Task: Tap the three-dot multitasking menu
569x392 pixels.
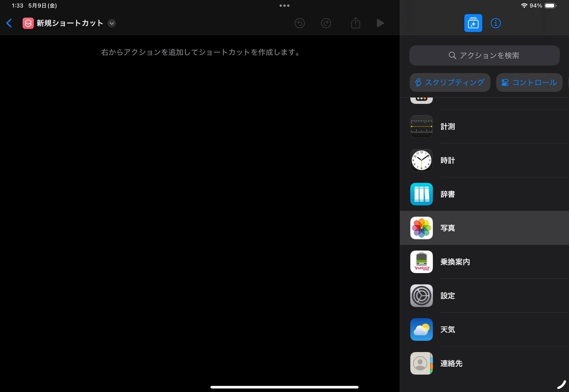Action: coord(284,6)
